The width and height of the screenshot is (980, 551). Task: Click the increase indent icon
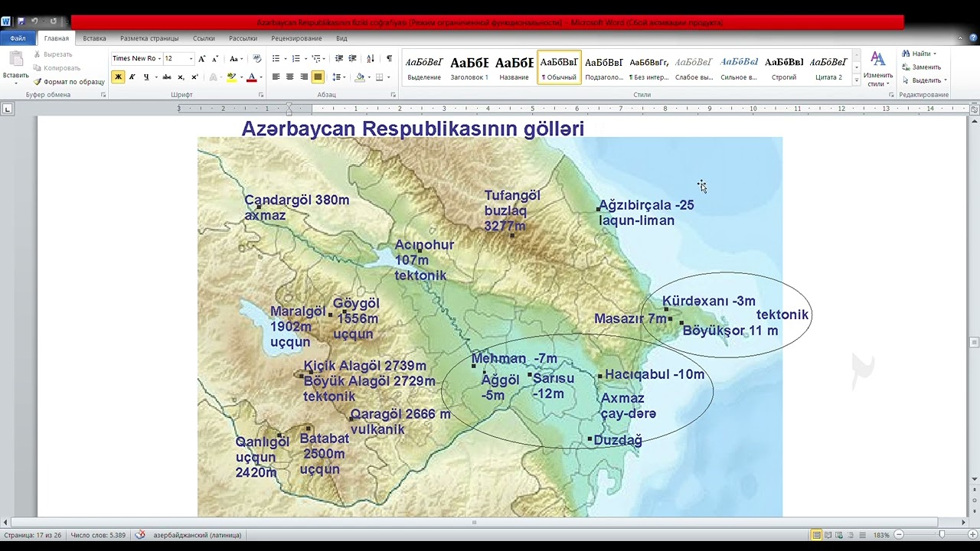352,58
